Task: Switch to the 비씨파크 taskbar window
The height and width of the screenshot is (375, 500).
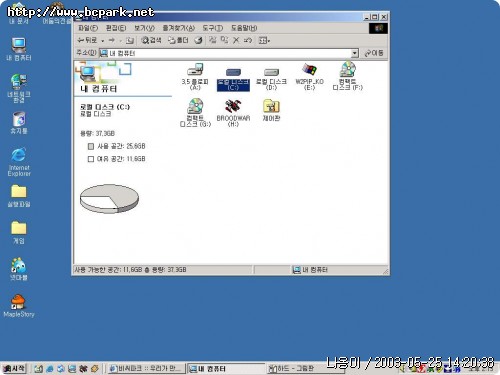Action: [x=146, y=368]
